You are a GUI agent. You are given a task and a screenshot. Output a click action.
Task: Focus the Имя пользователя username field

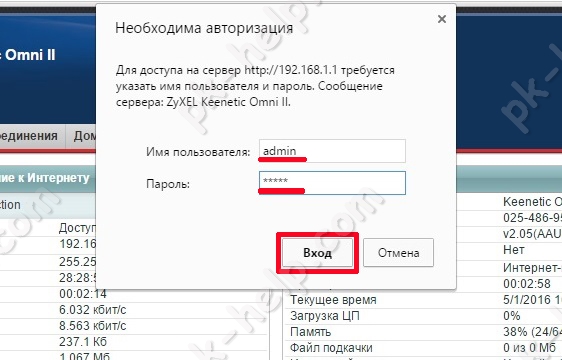[x=332, y=151]
